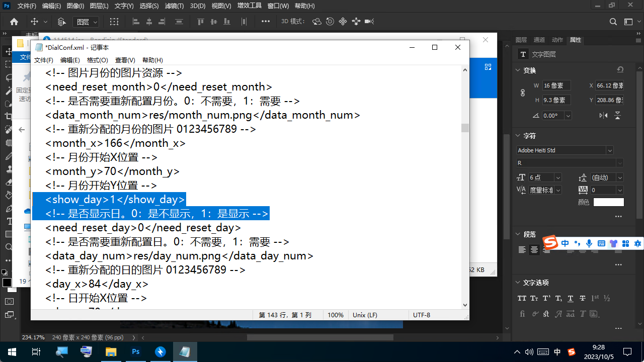Reset transform with the undo arrow icon
644x362 pixels.
[x=620, y=70]
